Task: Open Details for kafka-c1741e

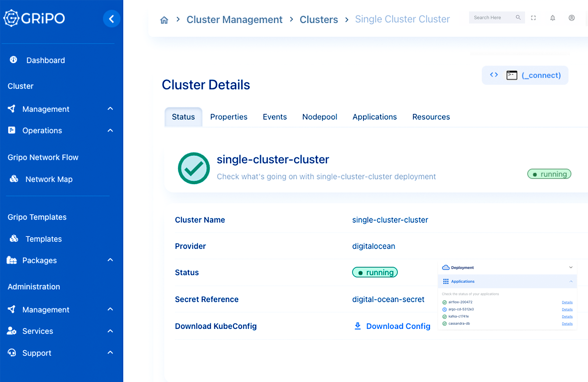Action: [567, 316]
